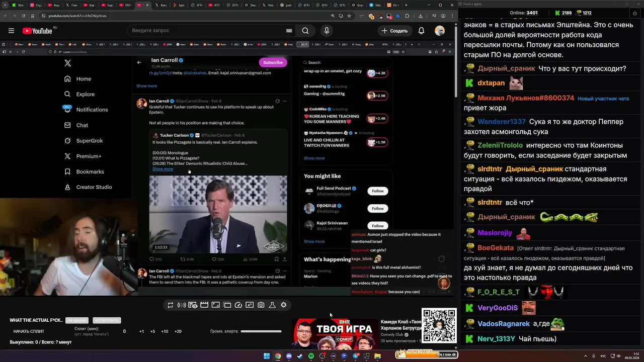Click the film-with-eye preview icon in the toolbar
Viewport: 644px width, 362px height.
tap(193, 305)
